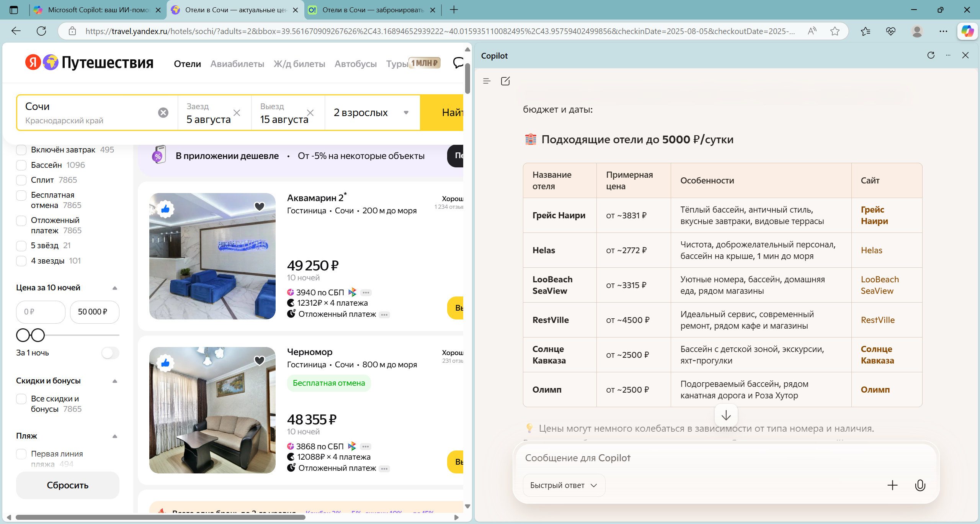Click the Copilot microphone icon
This screenshot has height=524, width=980.
click(920, 485)
